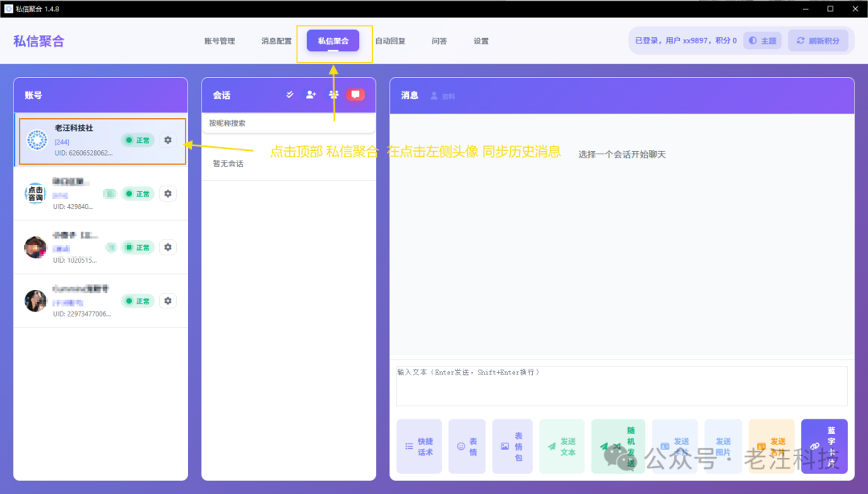Click the 账号 panel header
Screen dimensions: 868x494
click(x=100, y=95)
